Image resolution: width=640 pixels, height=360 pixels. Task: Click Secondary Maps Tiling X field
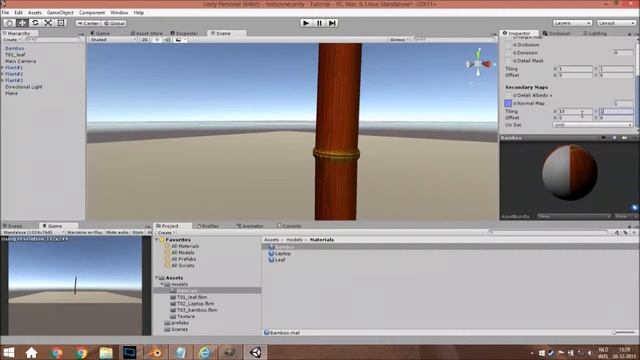click(x=575, y=111)
